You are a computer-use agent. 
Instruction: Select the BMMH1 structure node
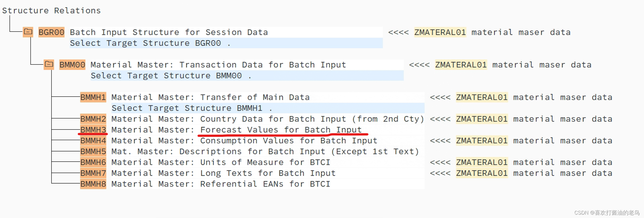click(x=93, y=97)
